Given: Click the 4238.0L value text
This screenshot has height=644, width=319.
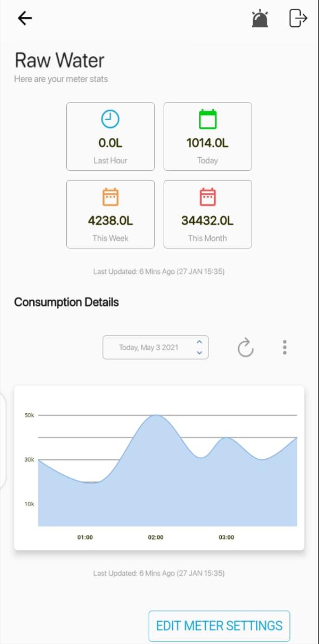Looking at the screenshot, I should [x=110, y=221].
